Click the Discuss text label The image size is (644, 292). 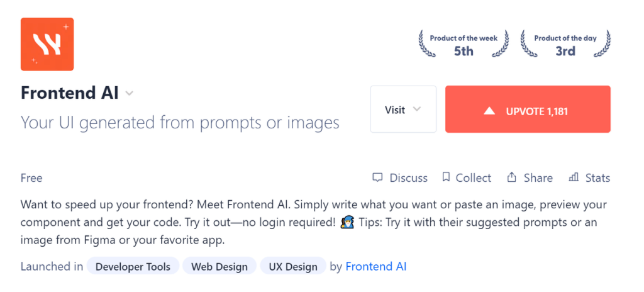408,177
